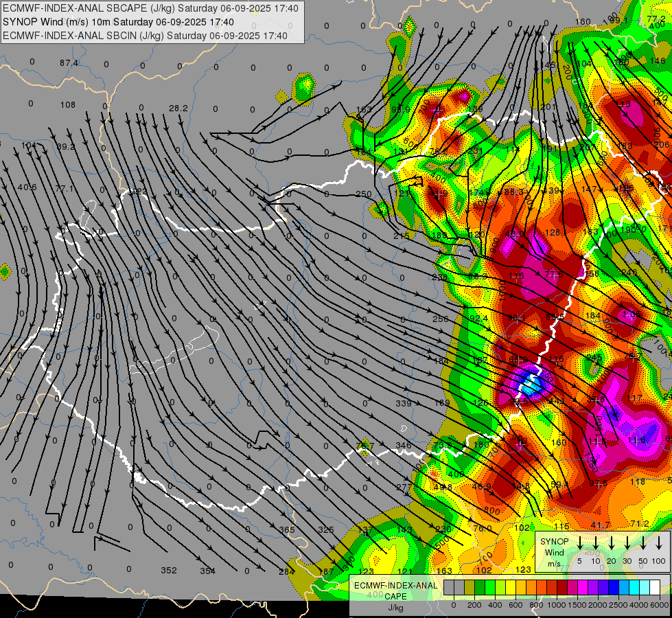
Task: Click the 339 value on the map
Action: 404,403
